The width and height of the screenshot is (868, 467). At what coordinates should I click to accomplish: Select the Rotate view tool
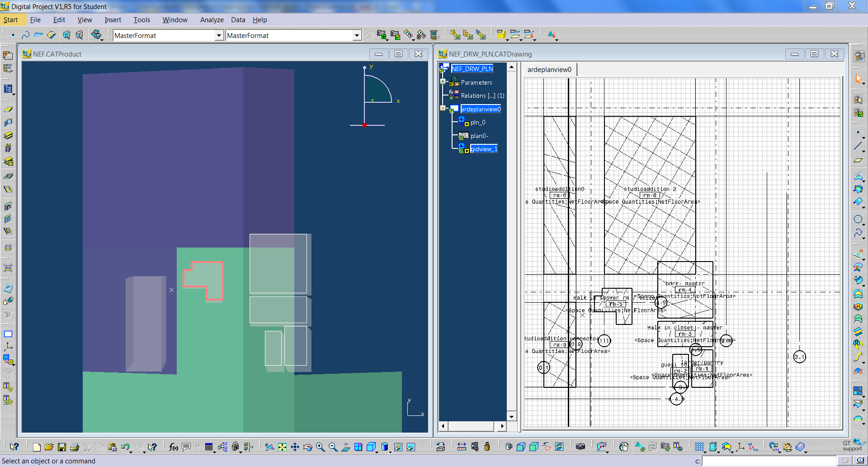[x=307, y=447]
